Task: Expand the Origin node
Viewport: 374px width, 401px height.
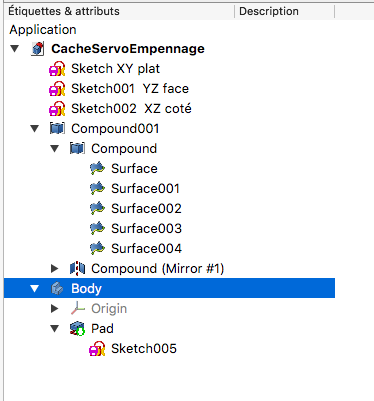Action: point(55,309)
